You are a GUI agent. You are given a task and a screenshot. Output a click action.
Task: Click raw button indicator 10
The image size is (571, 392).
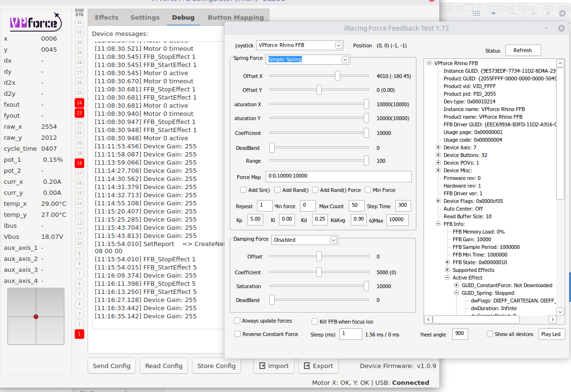[x=79, y=243]
